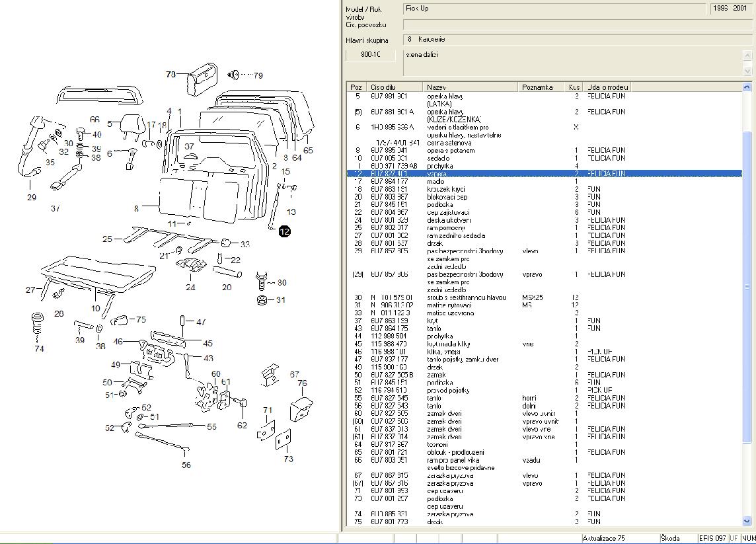Viewport: 756px width, 544px height.
Task: Click the empty Cis. podvozku field
Action: point(577,24)
